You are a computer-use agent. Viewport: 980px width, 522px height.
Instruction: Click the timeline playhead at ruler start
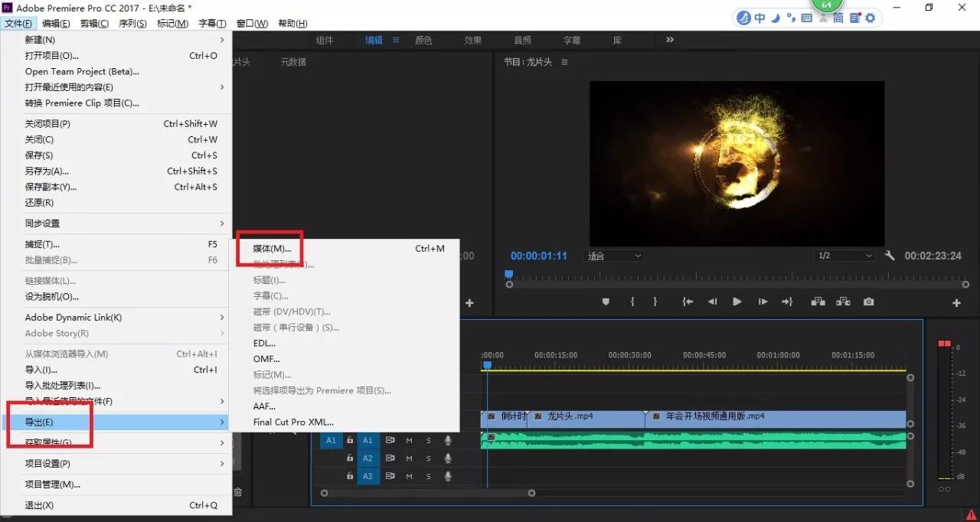pyautogui.click(x=486, y=366)
